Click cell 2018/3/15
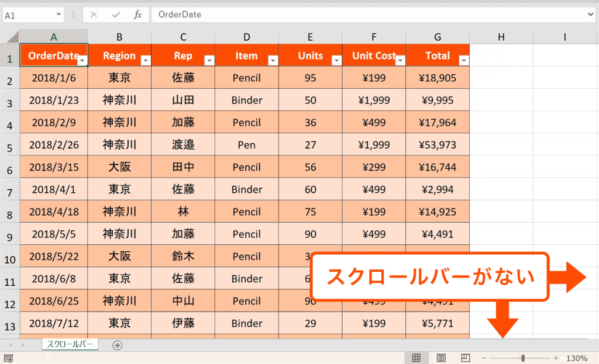The image size is (599, 364). pyautogui.click(x=54, y=167)
